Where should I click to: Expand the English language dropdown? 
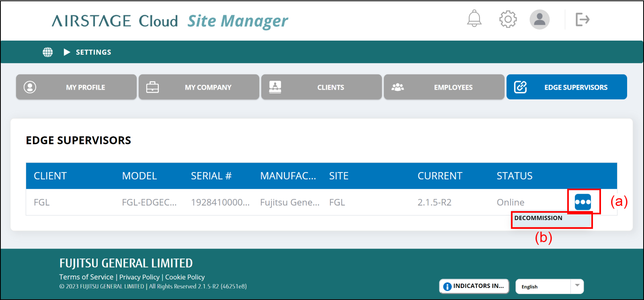click(577, 286)
